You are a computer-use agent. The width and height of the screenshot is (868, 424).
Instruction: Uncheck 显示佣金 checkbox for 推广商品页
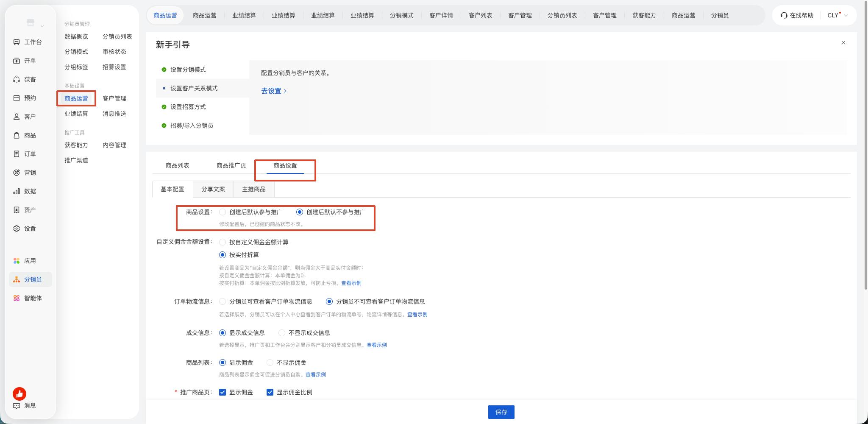coord(223,392)
